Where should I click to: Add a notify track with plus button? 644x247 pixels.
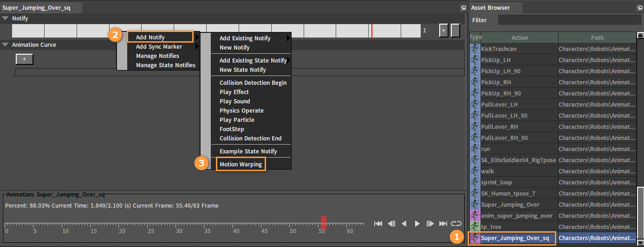443,30
